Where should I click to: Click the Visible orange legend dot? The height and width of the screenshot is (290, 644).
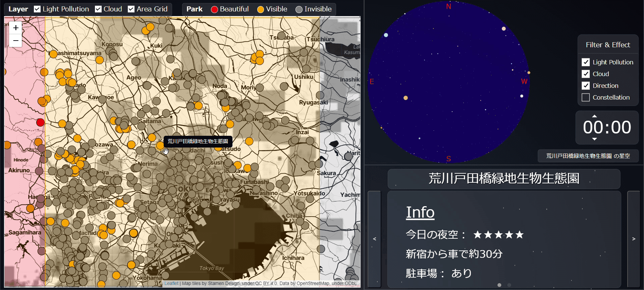(261, 9)
